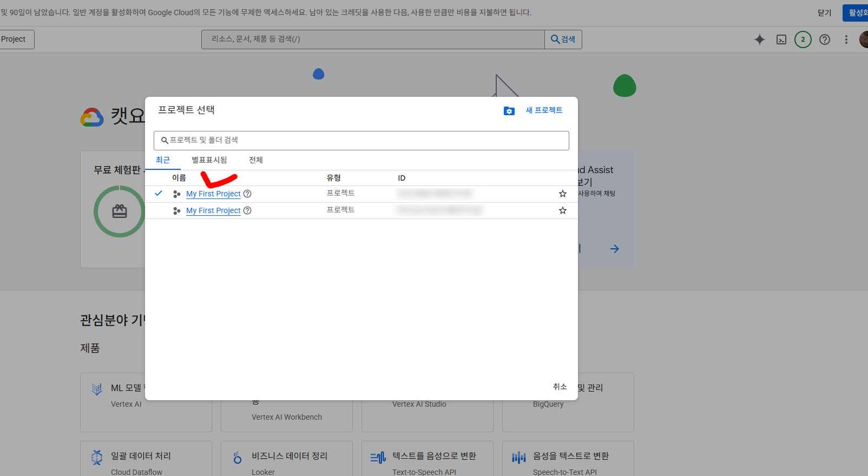The width and height of the screenshot is (868, 476).
Task: Star the second My First Project row
Action: (x=563, y=210)
